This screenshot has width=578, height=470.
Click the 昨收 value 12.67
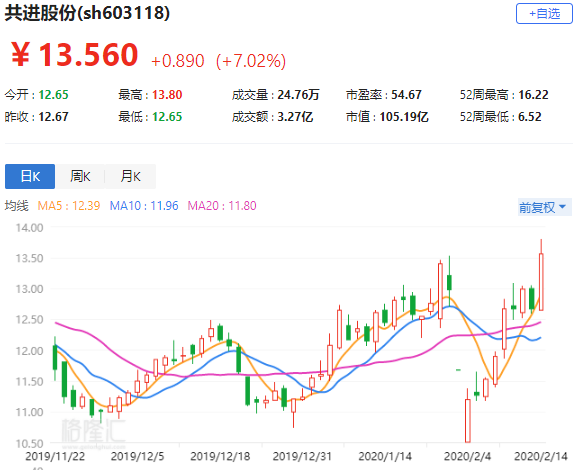coord(53,117)
